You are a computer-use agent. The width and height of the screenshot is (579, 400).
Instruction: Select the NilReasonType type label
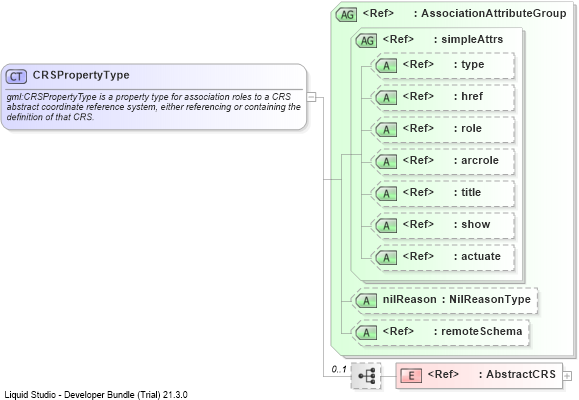pyautogui.click(x=490, y=299)
